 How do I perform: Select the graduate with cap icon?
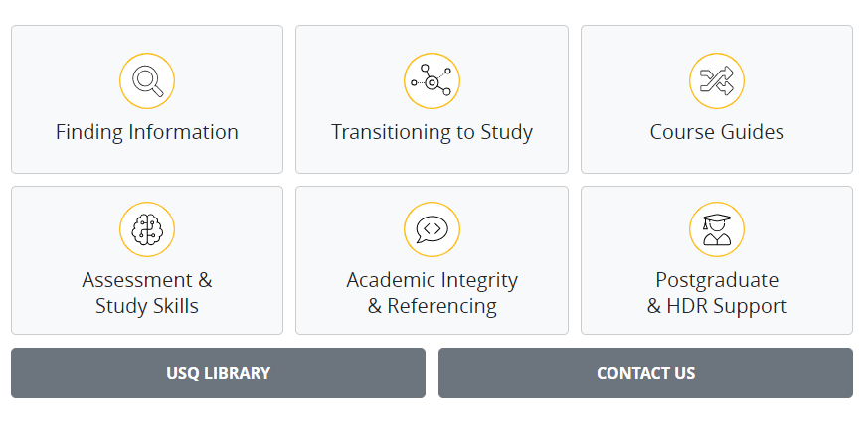(x=717, y=229)
